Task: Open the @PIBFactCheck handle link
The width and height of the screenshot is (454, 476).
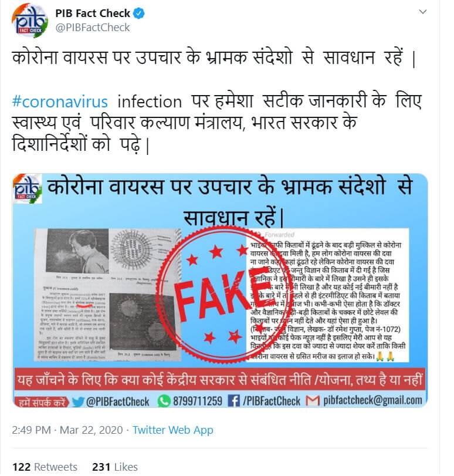Action: coord(93,28)
